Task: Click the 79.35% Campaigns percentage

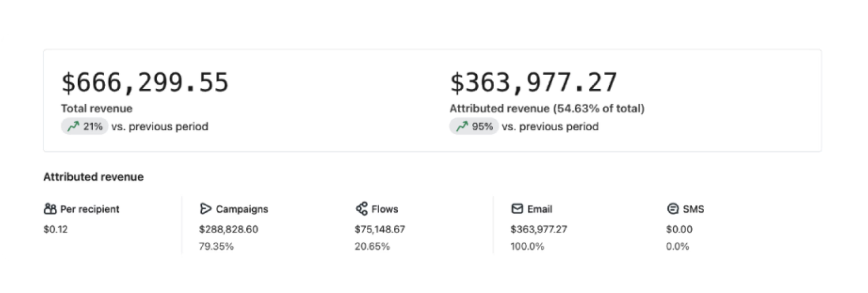Action: (x=216, y=246)
